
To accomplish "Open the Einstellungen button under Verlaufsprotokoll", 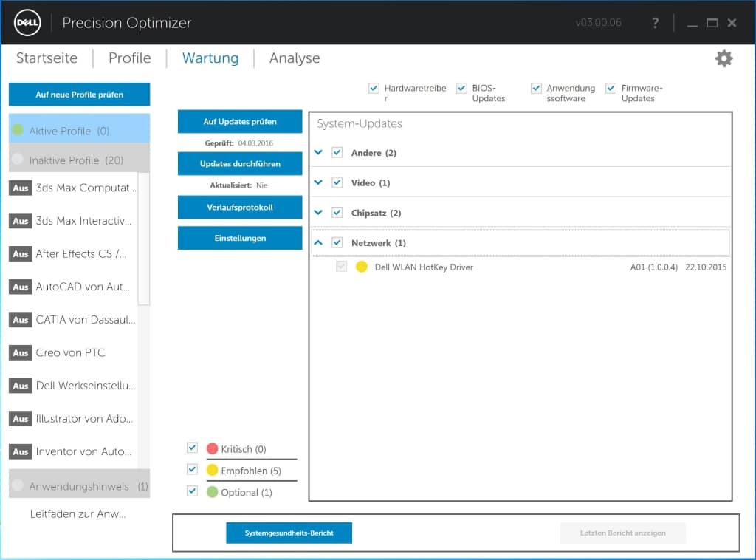I will coord(240,238).
